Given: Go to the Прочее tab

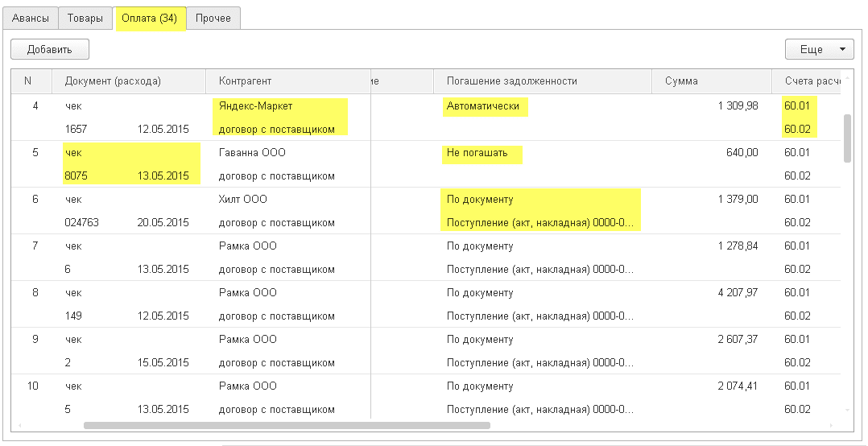Looking at the screenshot, I should click(213, 18).
